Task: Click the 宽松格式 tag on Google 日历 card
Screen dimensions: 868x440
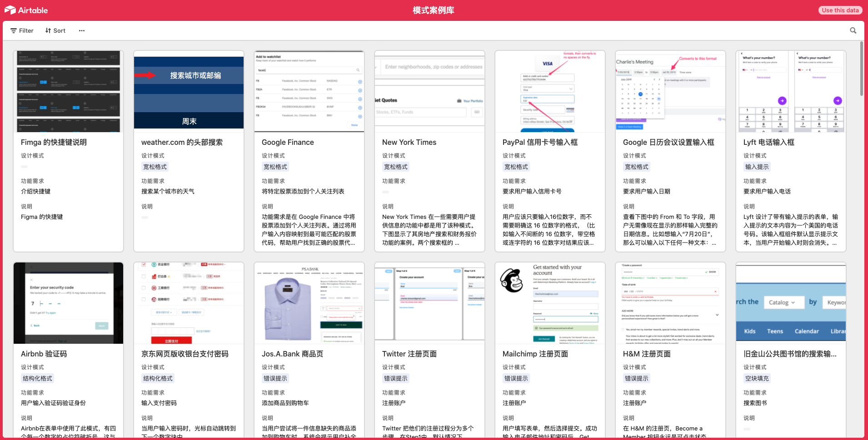Action: coord(637,167)
